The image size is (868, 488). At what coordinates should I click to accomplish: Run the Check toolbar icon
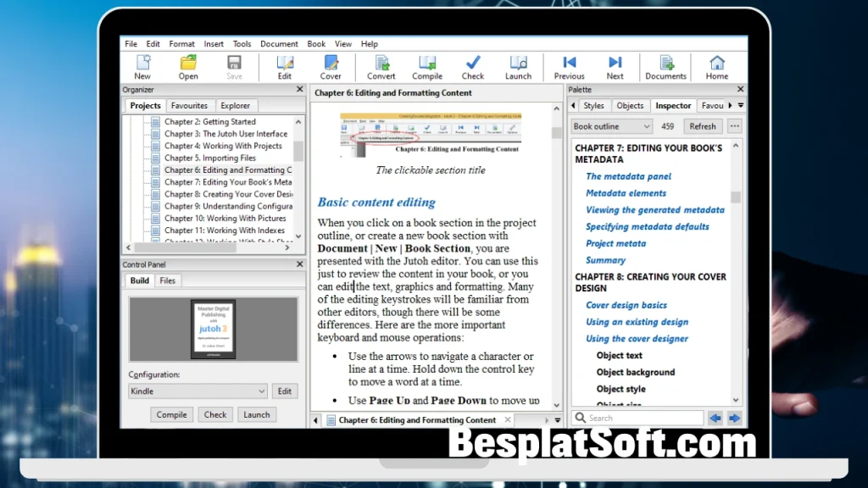(x=473, y=67)
